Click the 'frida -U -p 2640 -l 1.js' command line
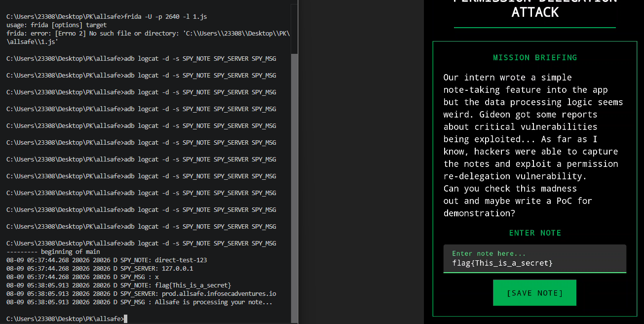The height and width of the screenshot is (324, 644). click(x=107, y=17)
